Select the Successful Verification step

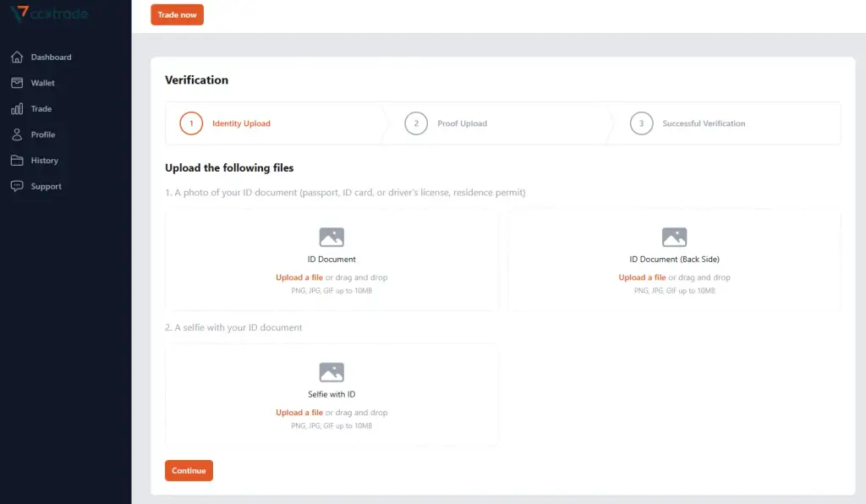click(688, 123)
